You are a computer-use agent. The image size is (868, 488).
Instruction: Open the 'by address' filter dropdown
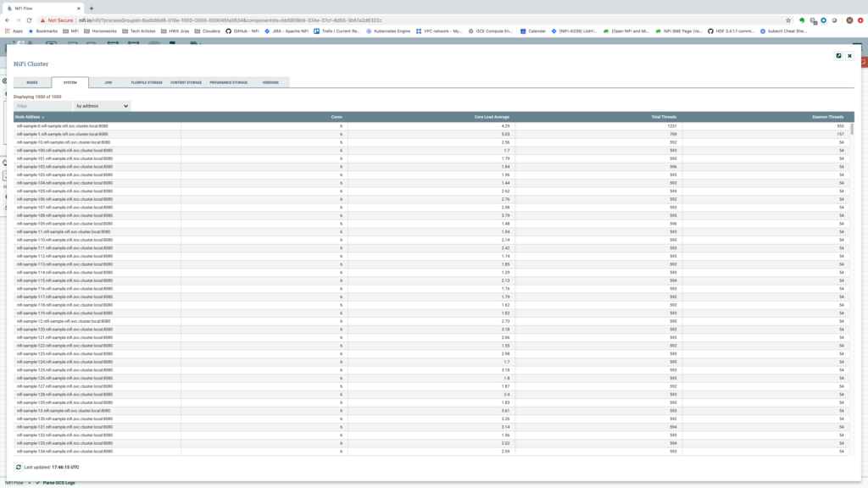(x=102, y=105)
